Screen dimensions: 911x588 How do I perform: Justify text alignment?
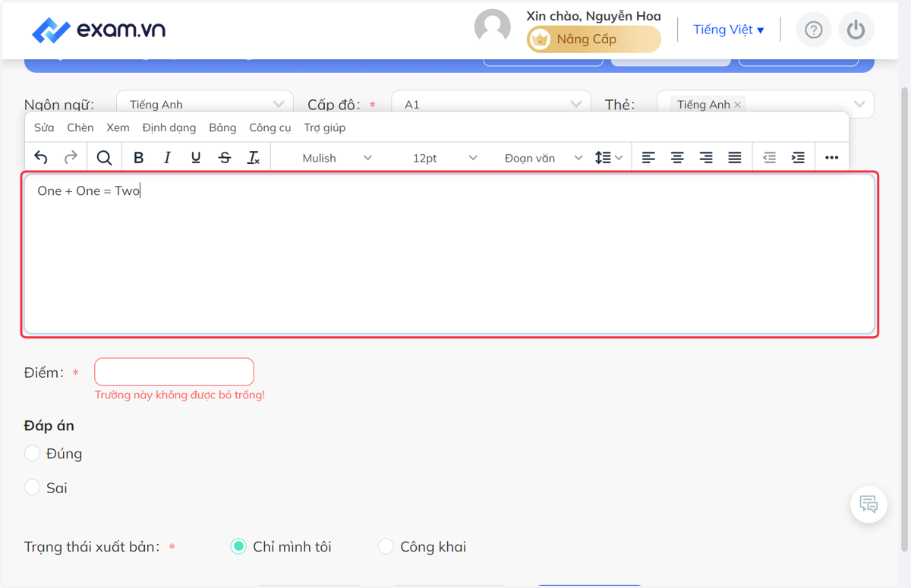click(x=735, y=158)
